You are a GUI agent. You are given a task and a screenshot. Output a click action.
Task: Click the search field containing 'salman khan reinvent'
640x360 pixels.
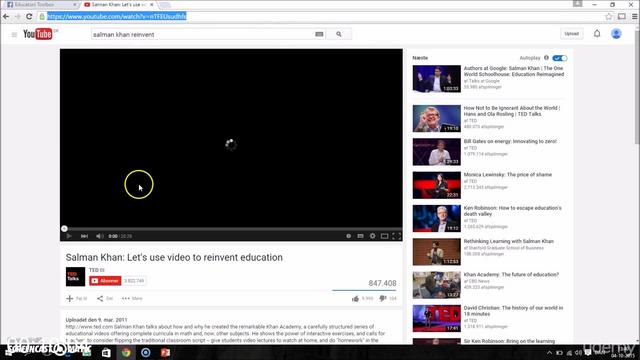click(203, 35)
